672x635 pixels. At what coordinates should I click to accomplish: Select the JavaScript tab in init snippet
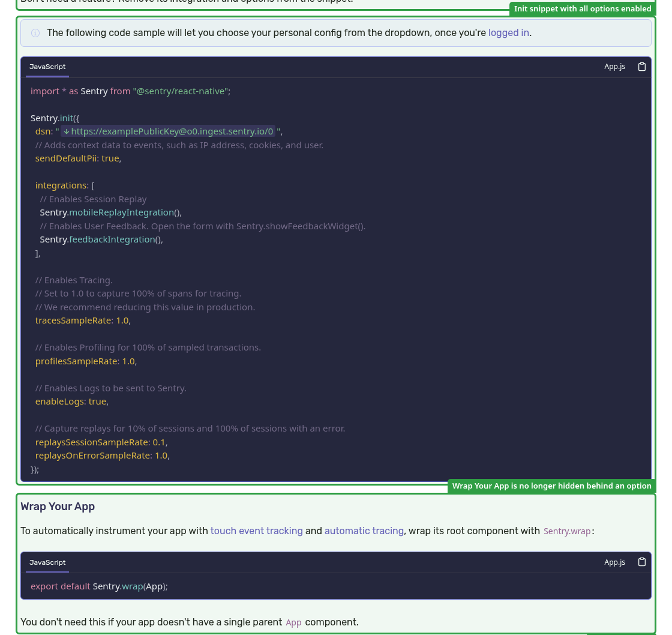47,67
